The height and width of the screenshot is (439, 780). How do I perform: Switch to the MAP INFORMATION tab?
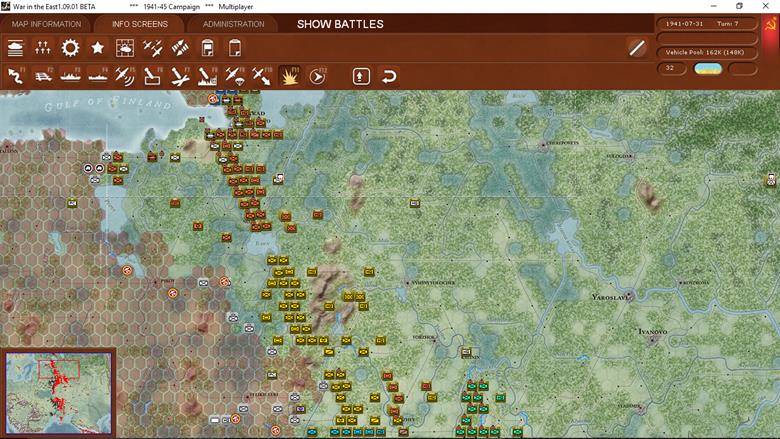[x=46, y=24]
